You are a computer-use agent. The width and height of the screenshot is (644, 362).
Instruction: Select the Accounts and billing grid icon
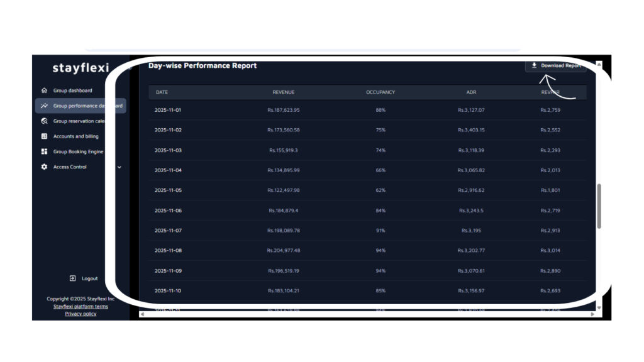click(x=44, y=136)
